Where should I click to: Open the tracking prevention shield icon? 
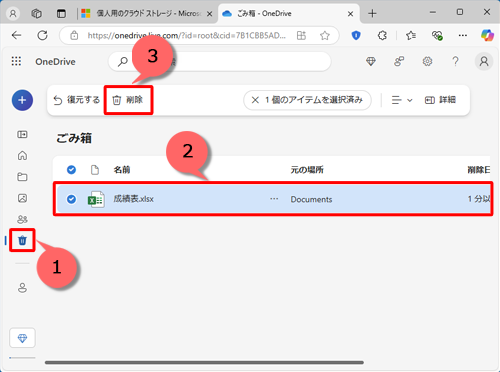pyautogui.click(x=356, y=35)
